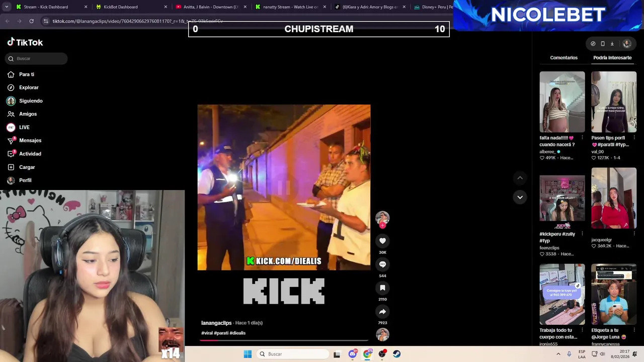Click the #dlealis hashtag

pyautogui.click(x=237, y=333)
